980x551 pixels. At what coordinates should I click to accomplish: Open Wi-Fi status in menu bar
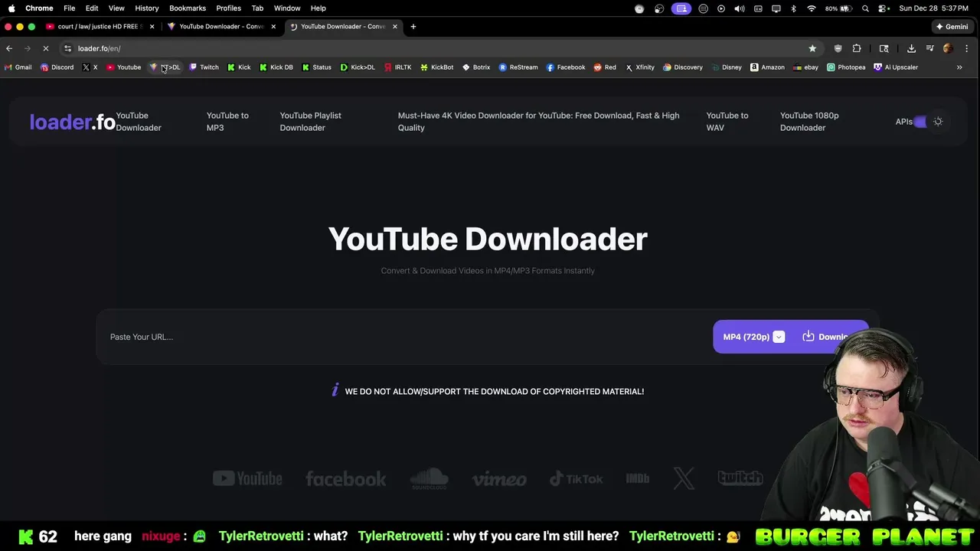tap(811, 8)
